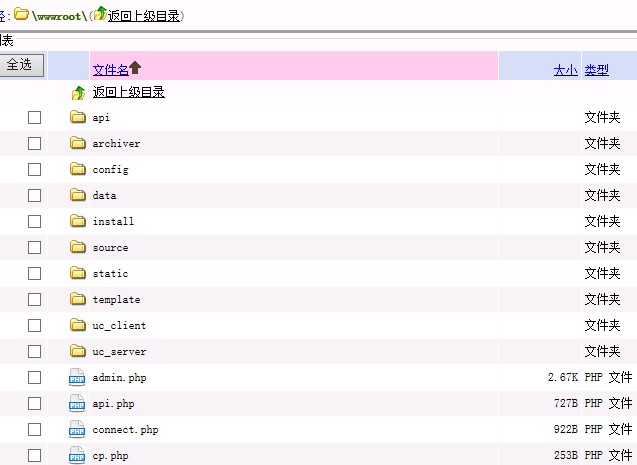Open the source folder
This screenshot has width=637, height=465.
point(110,247)
